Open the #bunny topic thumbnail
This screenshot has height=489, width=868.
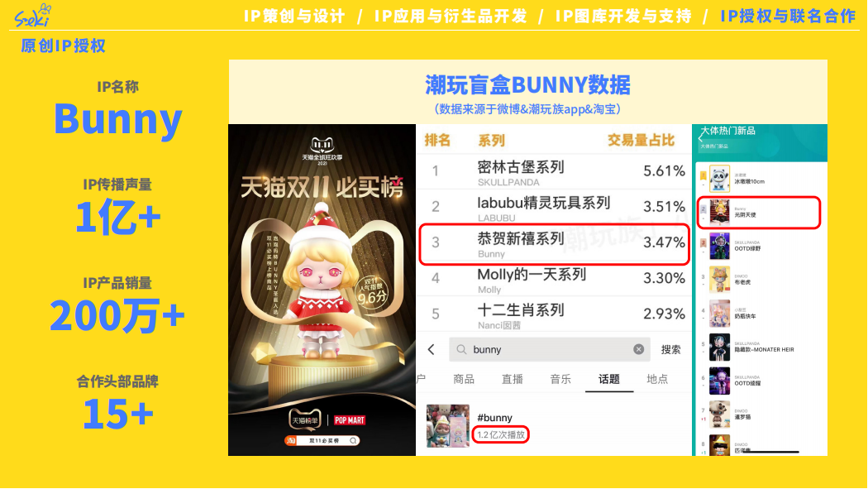tap(448, 425)
